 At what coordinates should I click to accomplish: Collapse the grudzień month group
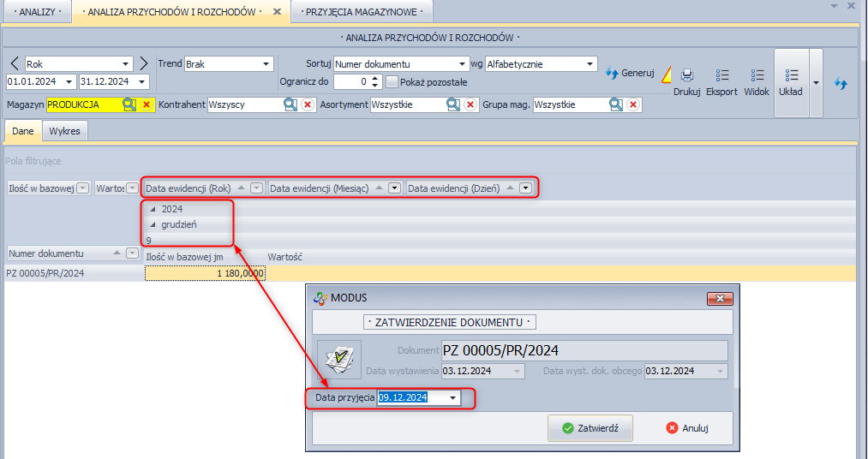click(x=153, y=224)
